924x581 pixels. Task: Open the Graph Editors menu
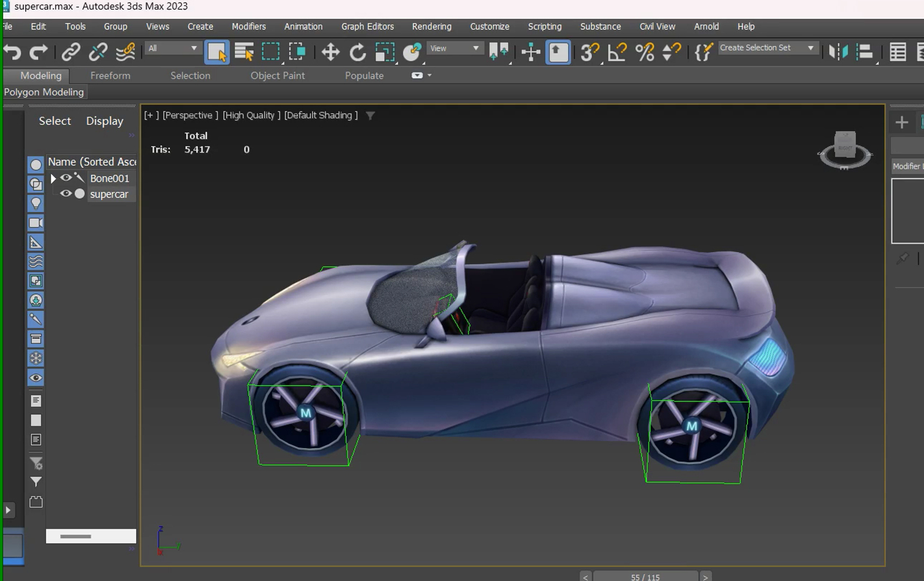(x=367, y=26)
